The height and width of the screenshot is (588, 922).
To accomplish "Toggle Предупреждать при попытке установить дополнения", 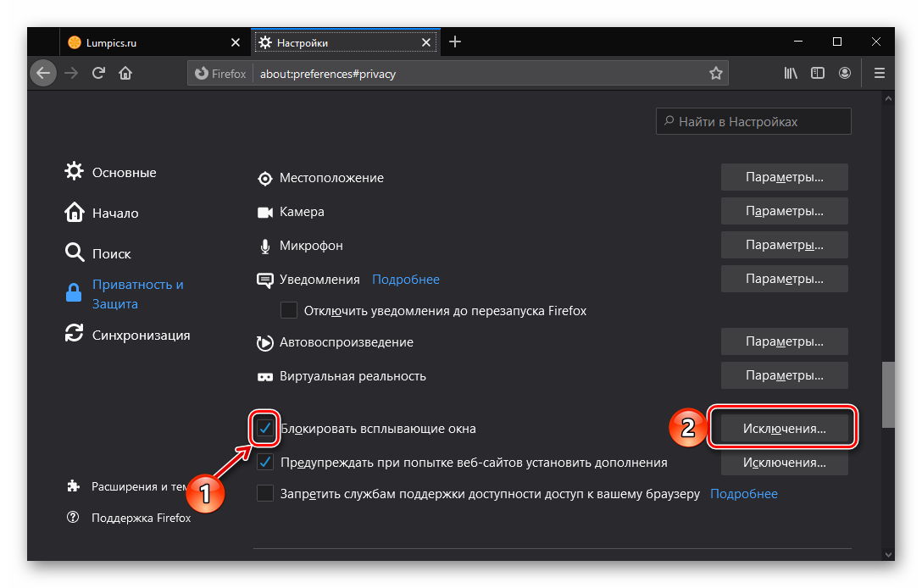I will point(265,462).
